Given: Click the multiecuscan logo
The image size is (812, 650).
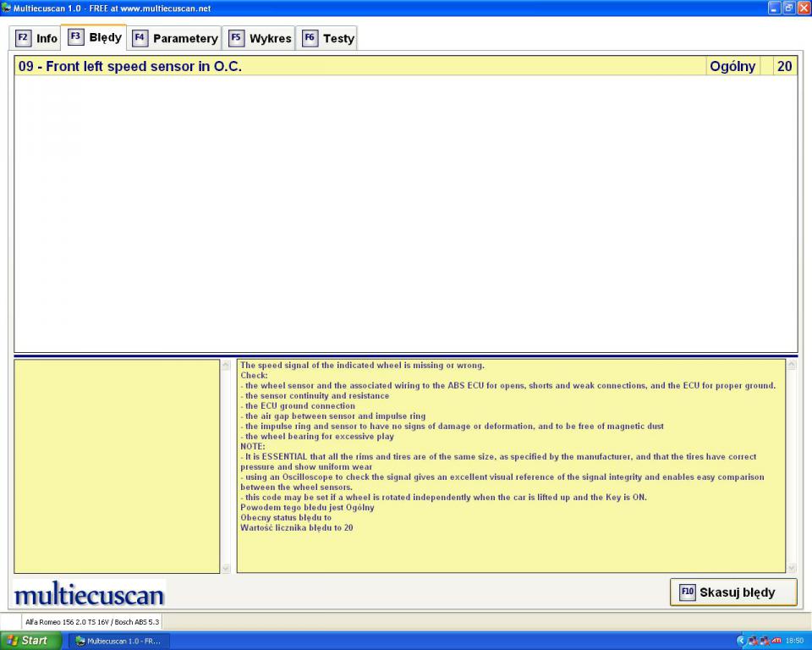Looking at the screenshot, I should pyautogui.click(x=89, y=594).
